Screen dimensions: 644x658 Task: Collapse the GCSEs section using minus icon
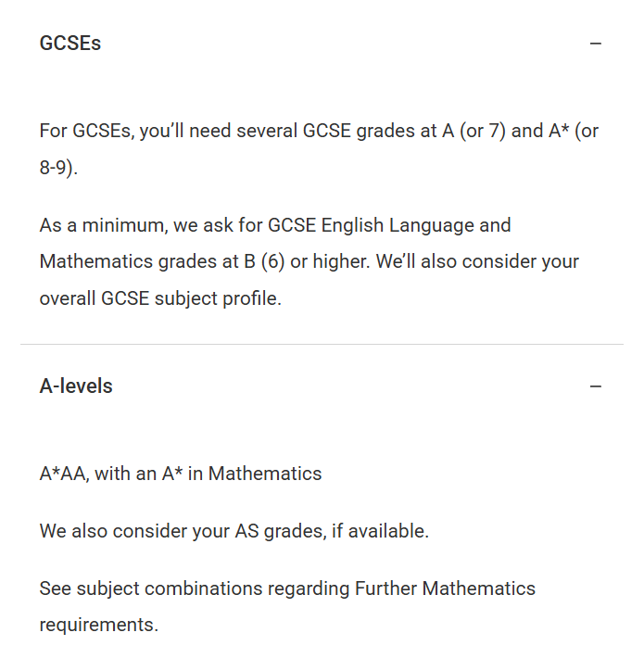595,44
